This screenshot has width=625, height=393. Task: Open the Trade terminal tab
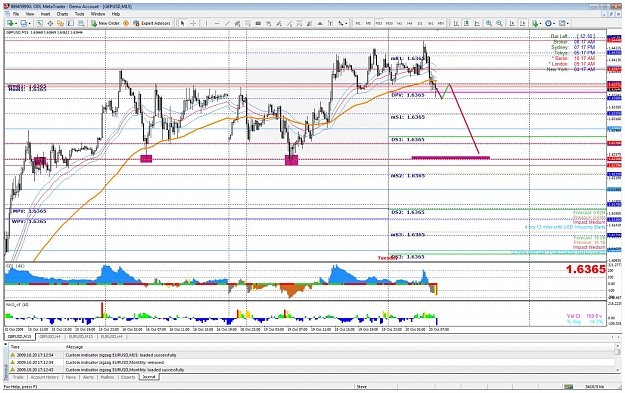tap(18, 377)
